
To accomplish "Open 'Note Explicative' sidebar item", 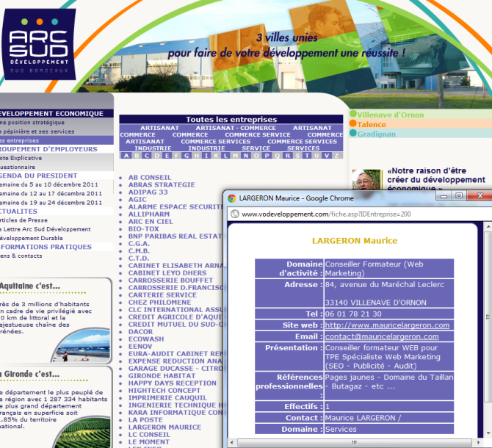I will 21,158.
